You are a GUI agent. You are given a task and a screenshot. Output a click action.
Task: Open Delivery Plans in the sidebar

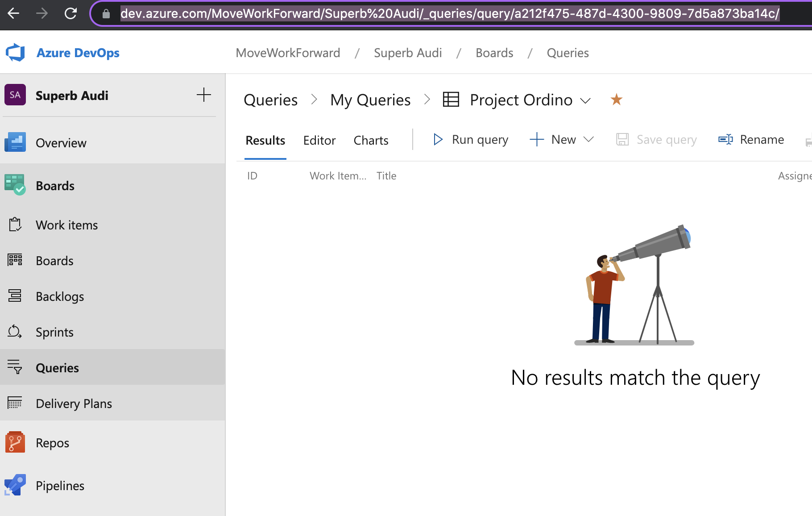(74, 404)
